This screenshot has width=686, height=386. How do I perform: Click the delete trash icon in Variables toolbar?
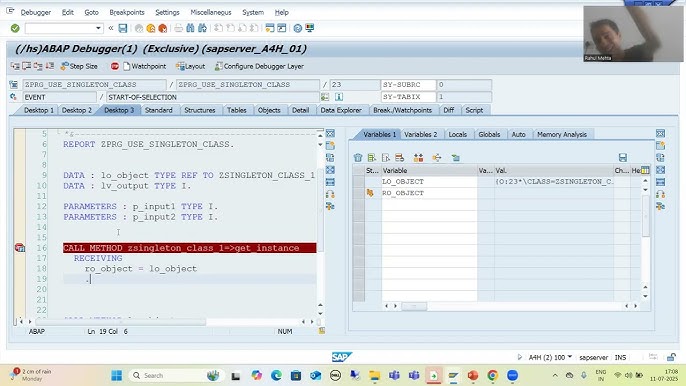(x=358, y=158)
